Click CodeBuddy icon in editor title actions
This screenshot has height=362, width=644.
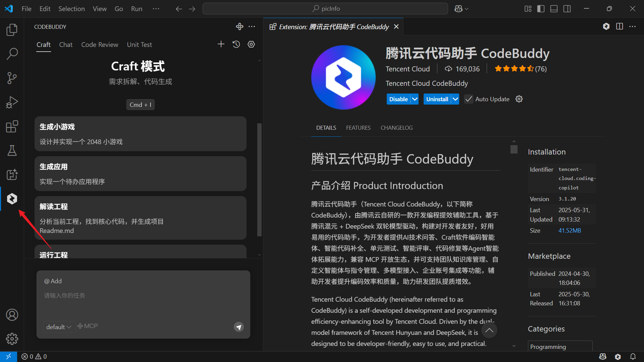click(x=606, y=26)
